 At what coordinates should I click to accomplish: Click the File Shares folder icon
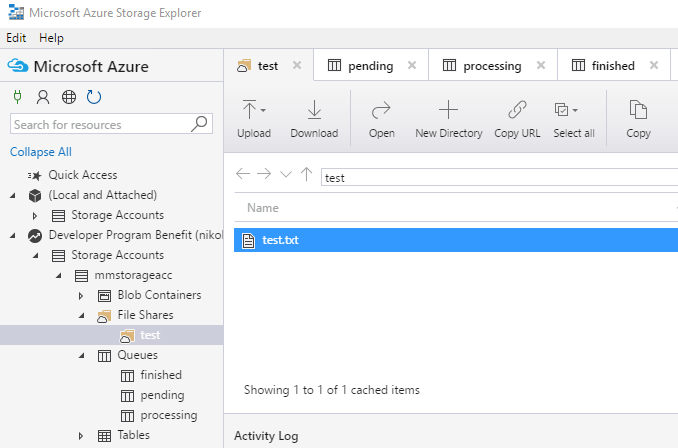(x=104, y=316)
